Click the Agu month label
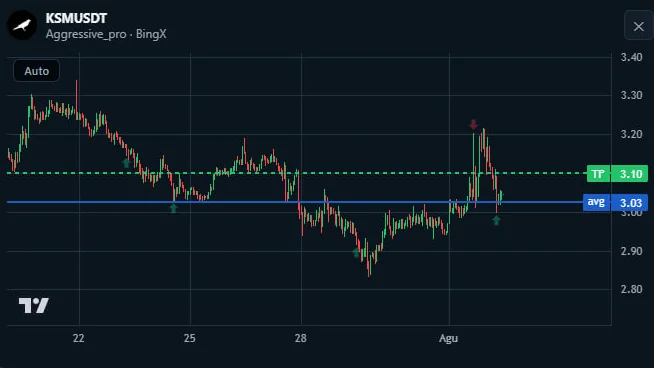The height and width of the screenshot is (368, 654). [x=448, y=338]
